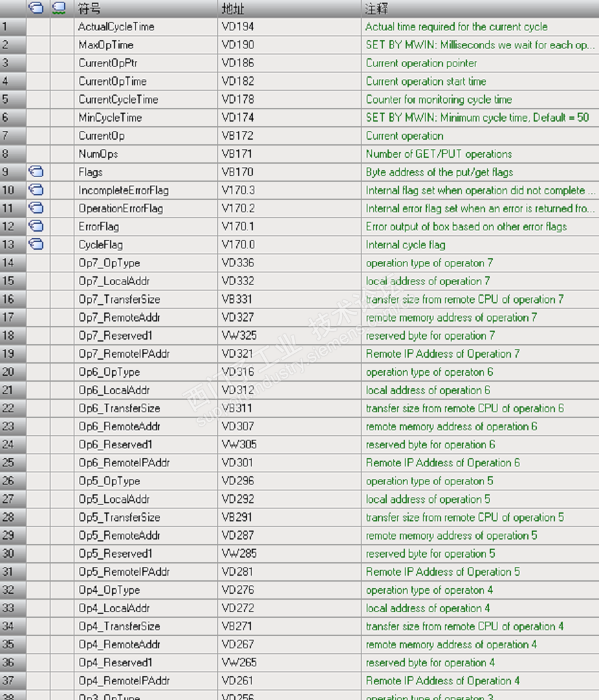Select the ErrorFlag symbol cell
The height and width of the screenshot is (700, 599).
[x=146, y=226]
